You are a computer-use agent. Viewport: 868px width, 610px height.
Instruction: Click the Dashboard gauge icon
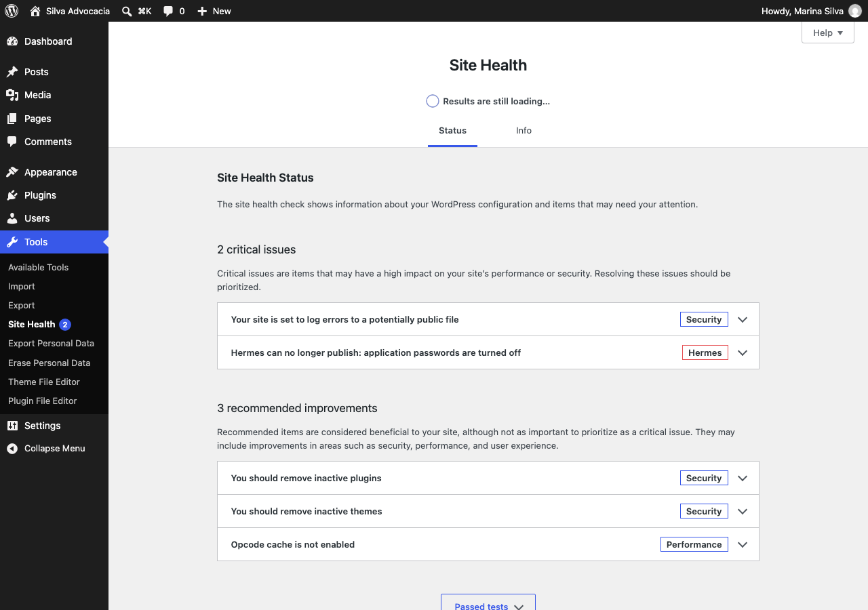pyautogui.click(x=12, y=41)
